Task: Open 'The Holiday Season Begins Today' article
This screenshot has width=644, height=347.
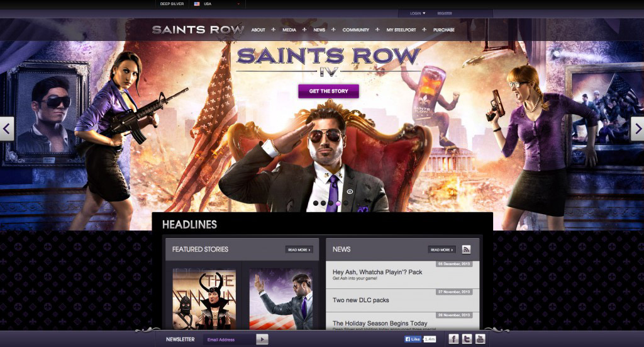Action: coord(380,324)
